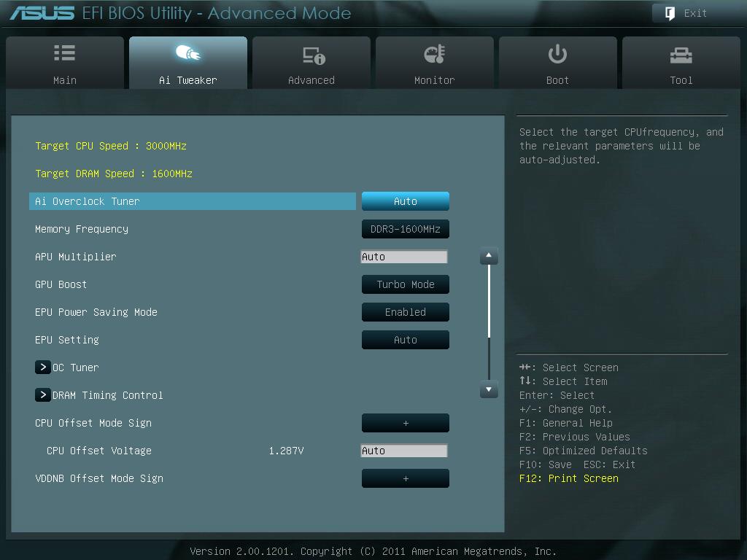Click the Tool tab toolbox icon
Viewport: 747px width, 560px height.
(681, 55)
